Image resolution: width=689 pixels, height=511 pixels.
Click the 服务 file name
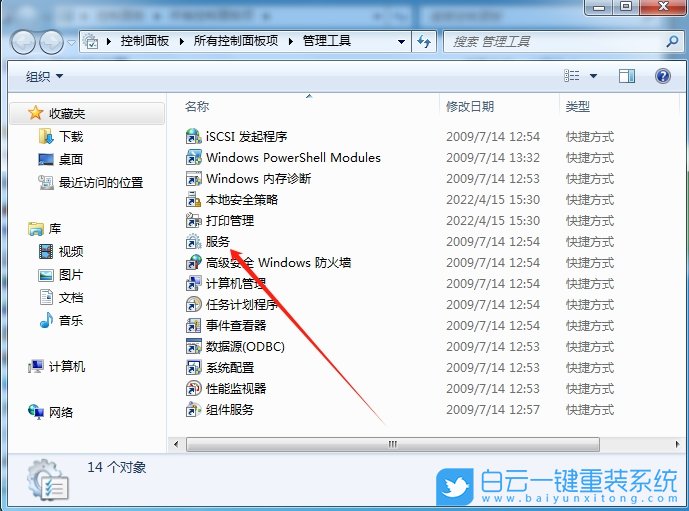pos(218,242)
